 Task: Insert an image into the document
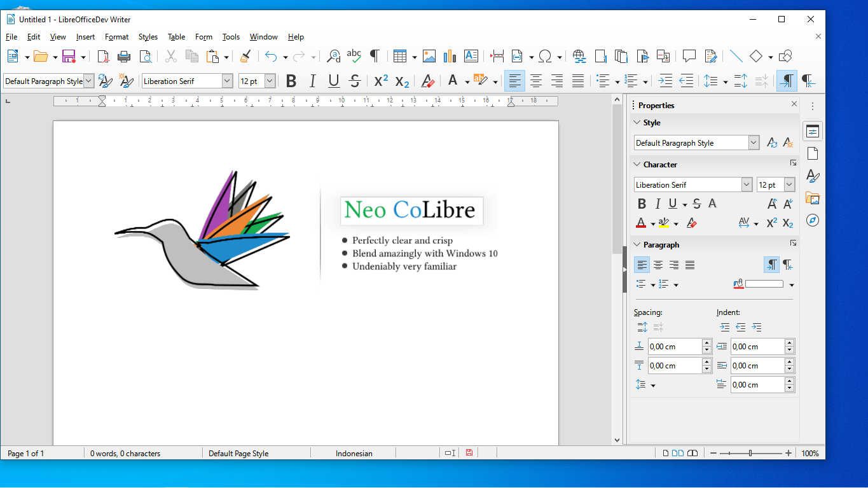[x=429, y=56]
